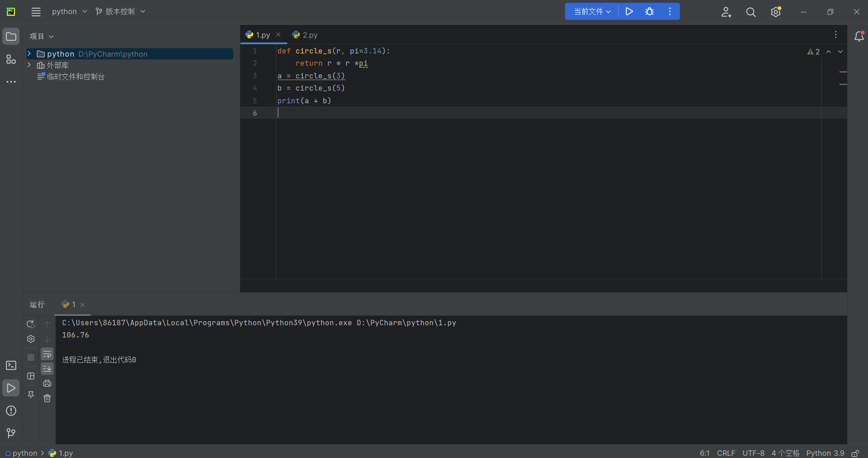Go to previous highlighted problem arrow
The width and height of the screenshot is (868, 458).
click(829, 52)
